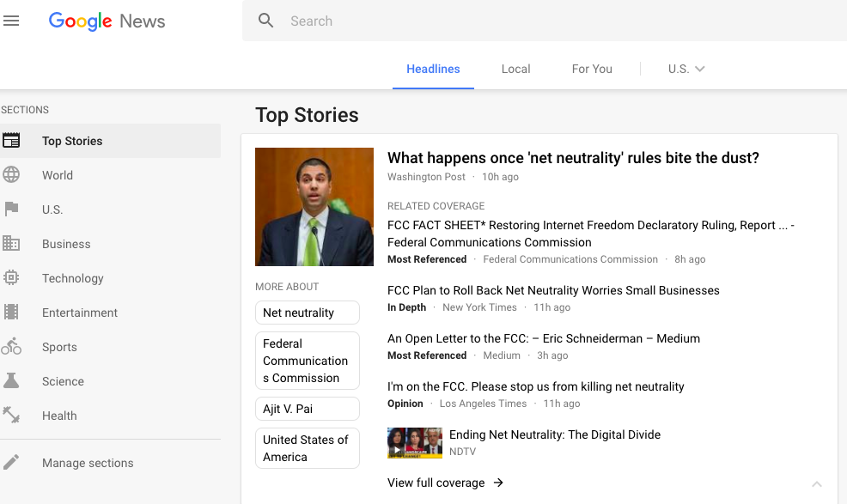Screen dimensions: 847x504
Task: Click the Technology chip icon
Action: click(11, 277)
